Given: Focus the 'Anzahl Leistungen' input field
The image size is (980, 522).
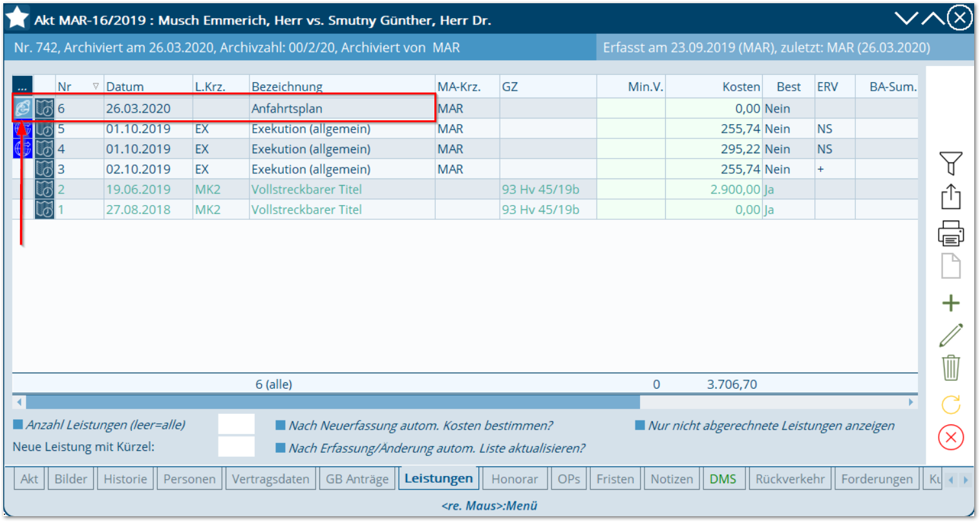Looking at the screenshot, I should point(236,425).
